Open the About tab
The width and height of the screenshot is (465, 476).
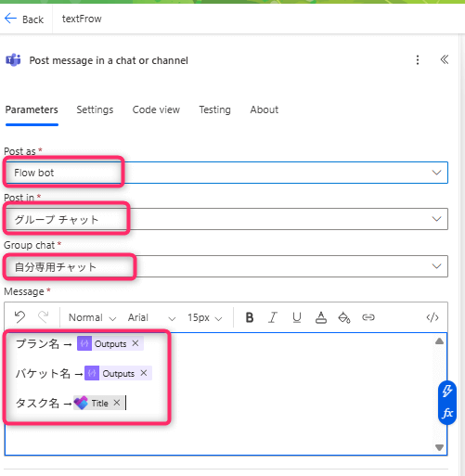[x=265, y=109]
